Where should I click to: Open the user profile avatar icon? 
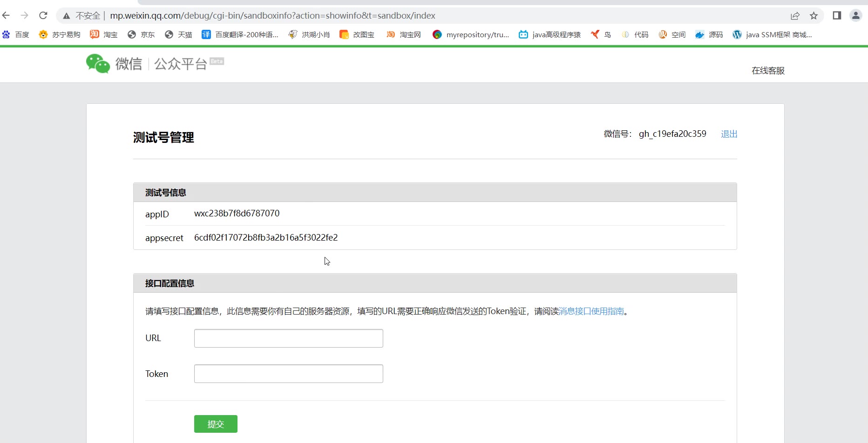click(856, 15)
